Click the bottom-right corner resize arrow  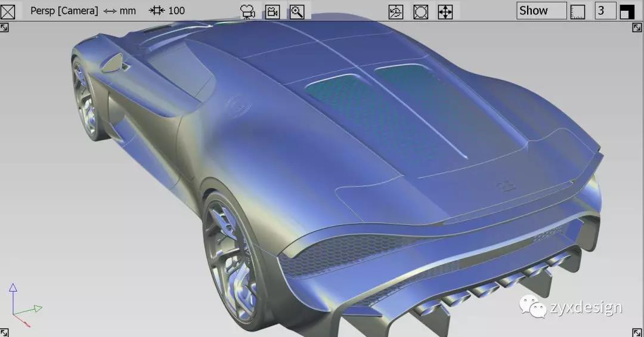(x=637, y=332)
